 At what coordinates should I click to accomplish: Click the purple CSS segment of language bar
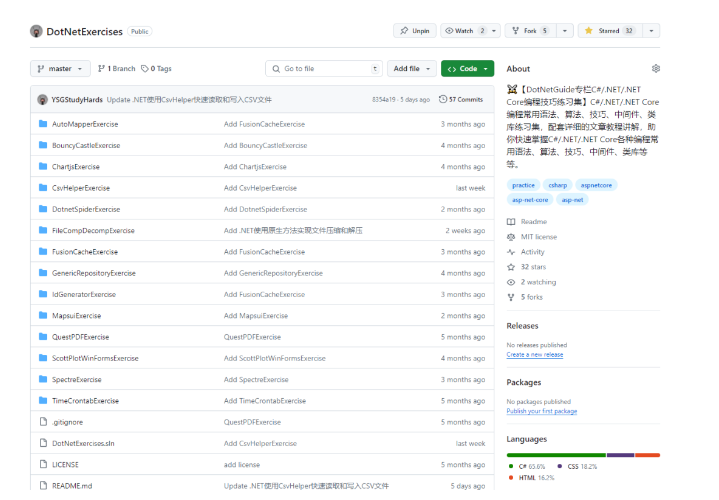tap(620, 455)
